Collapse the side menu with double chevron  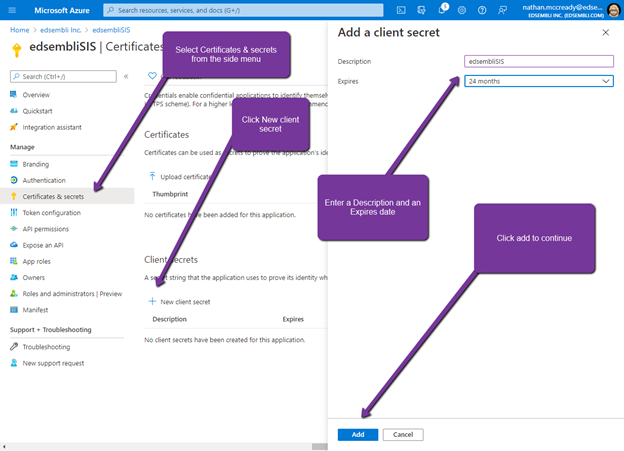click(126, 76)
